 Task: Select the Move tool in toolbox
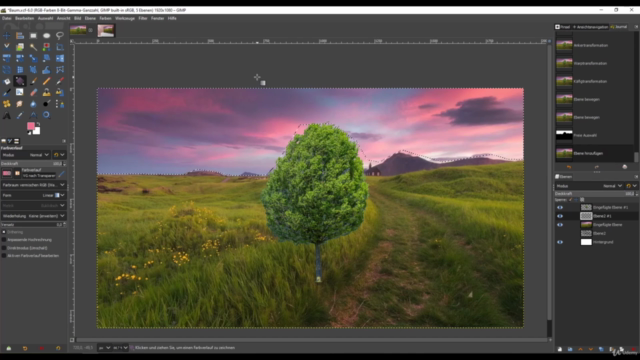[7, 36]
